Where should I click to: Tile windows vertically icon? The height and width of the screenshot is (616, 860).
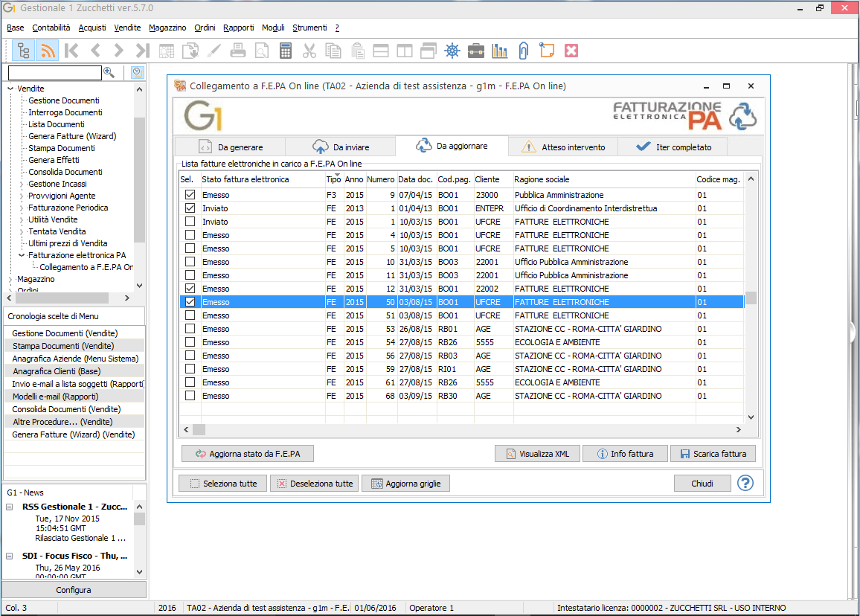coord(405,51)
